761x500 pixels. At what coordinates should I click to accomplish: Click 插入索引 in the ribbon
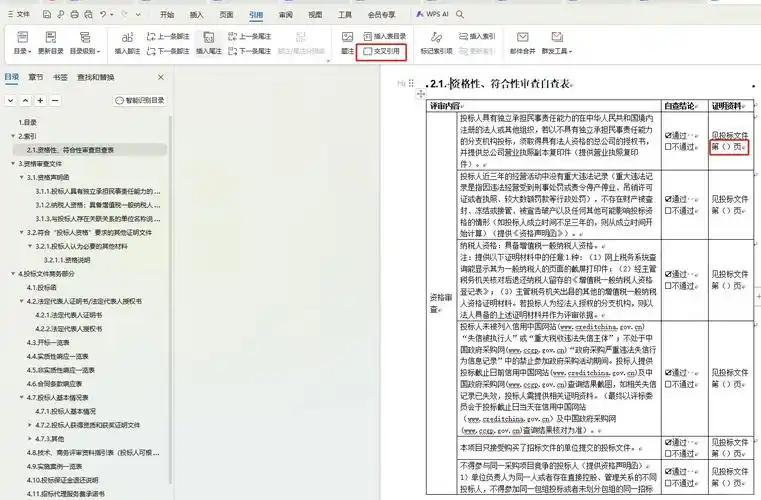pos(477,36)
